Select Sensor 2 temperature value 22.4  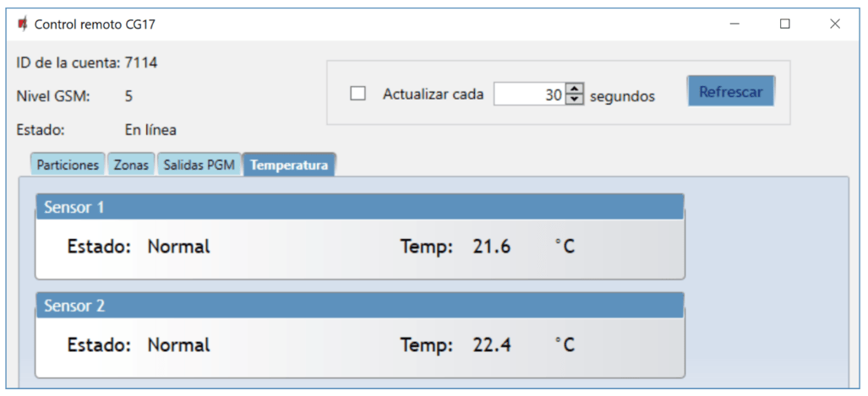492,345
